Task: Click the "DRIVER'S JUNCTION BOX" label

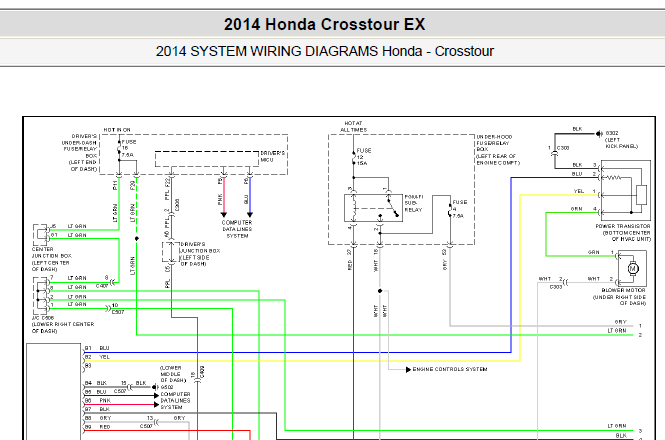Action: (x=200, y=247)
